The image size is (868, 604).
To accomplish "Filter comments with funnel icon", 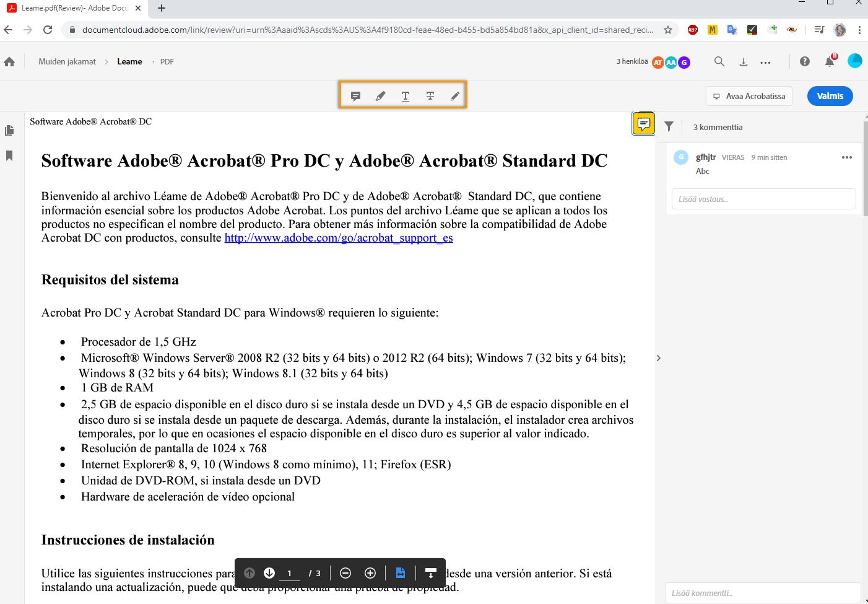I will pyautogui.click(x=669, y=126).
